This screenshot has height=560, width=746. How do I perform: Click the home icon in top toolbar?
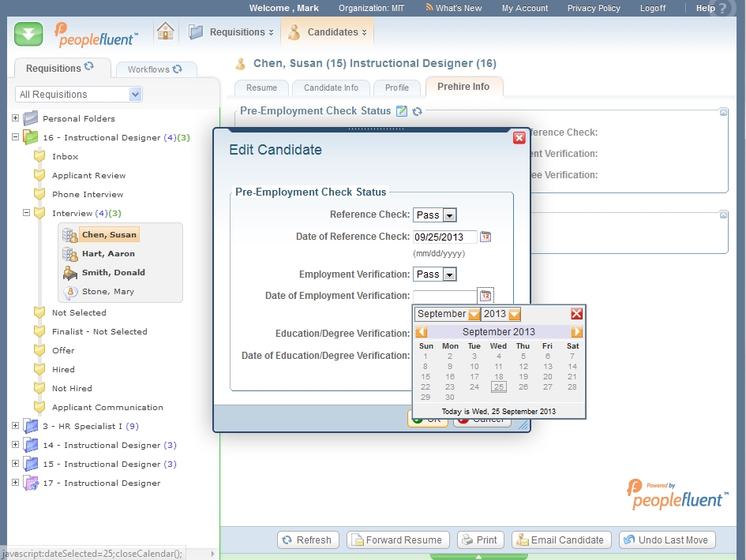(165, 32)
